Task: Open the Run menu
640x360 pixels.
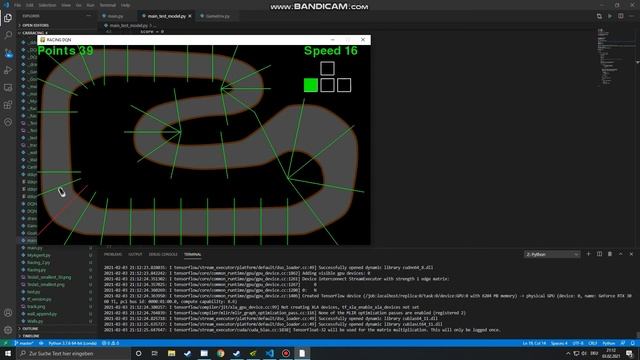Action: click(x=91, y=5)
